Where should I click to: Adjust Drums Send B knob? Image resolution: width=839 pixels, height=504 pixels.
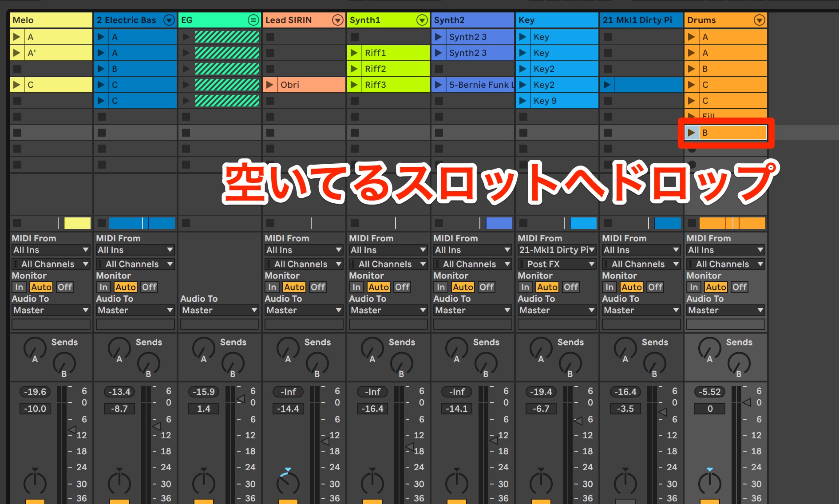(739, 364)
